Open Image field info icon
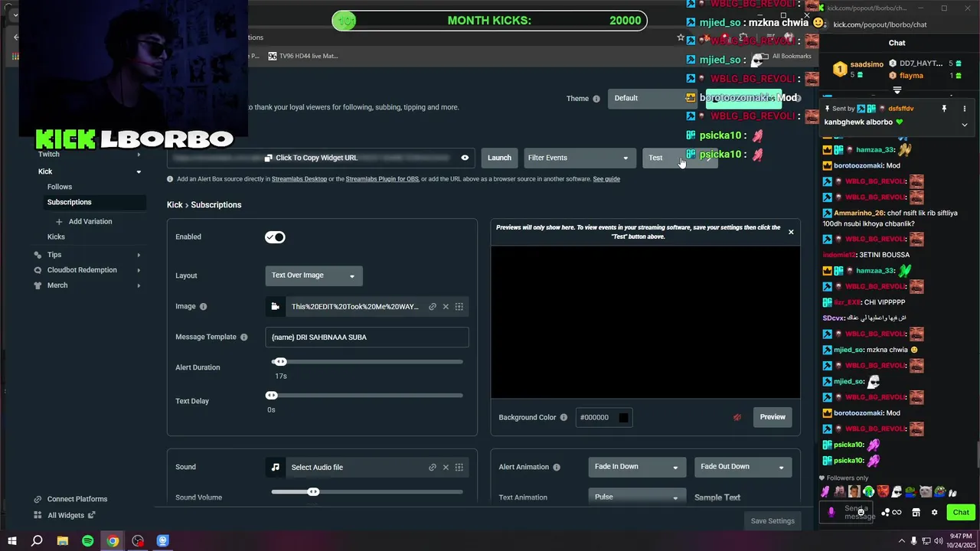The image size is (980, 551). [203, 307]
